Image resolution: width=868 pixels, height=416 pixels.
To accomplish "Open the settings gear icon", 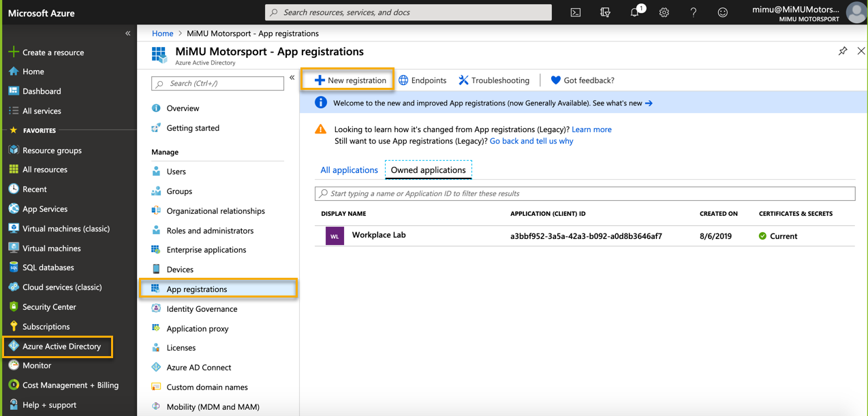I will pyautogui.click(x=664, y=12).
